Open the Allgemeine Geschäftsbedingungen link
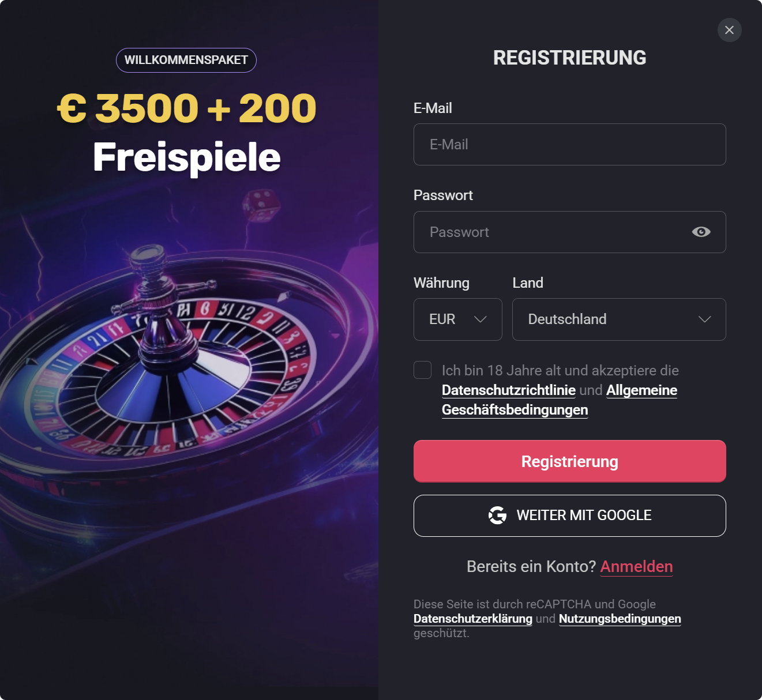Viewport: 762px width, 700px height. (x=560, y=400)
